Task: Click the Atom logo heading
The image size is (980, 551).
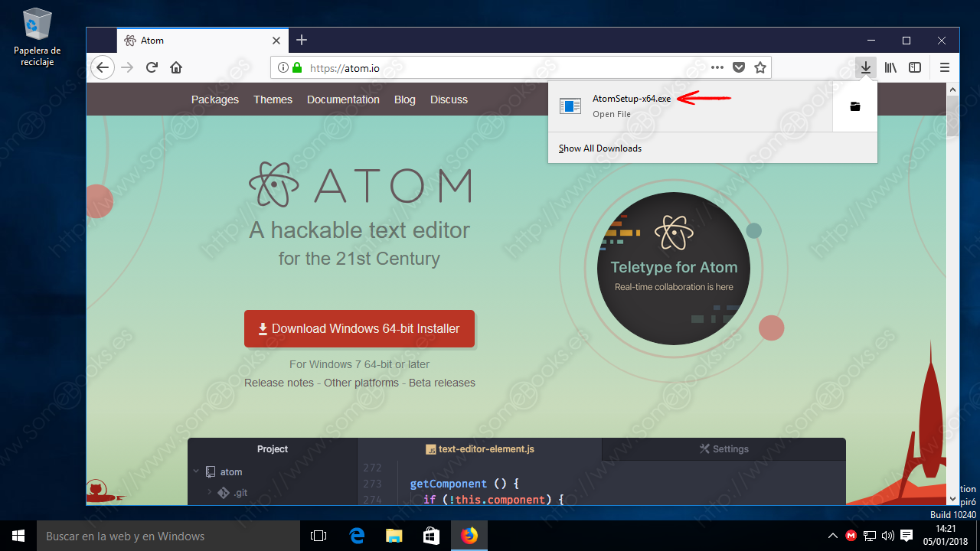Action: (360, 186)
